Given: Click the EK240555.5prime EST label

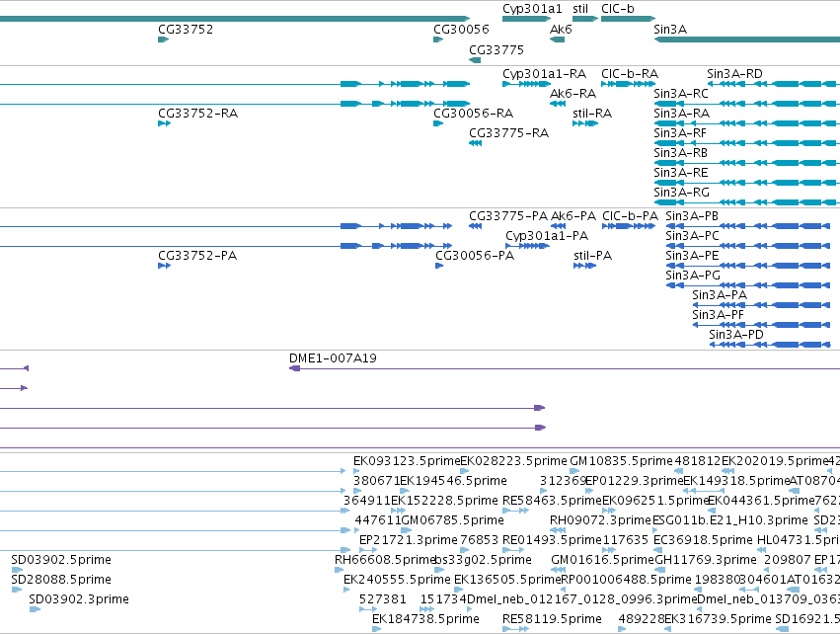Looking at the screenshot, I should point(397,580).
